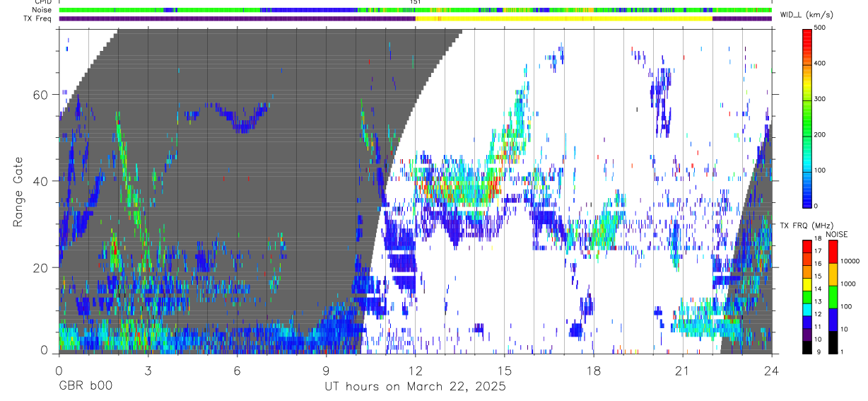Viewport: 868px width, 401px height.
Task: Click the 1000 tick on noise legend
Action: (848, 284)
